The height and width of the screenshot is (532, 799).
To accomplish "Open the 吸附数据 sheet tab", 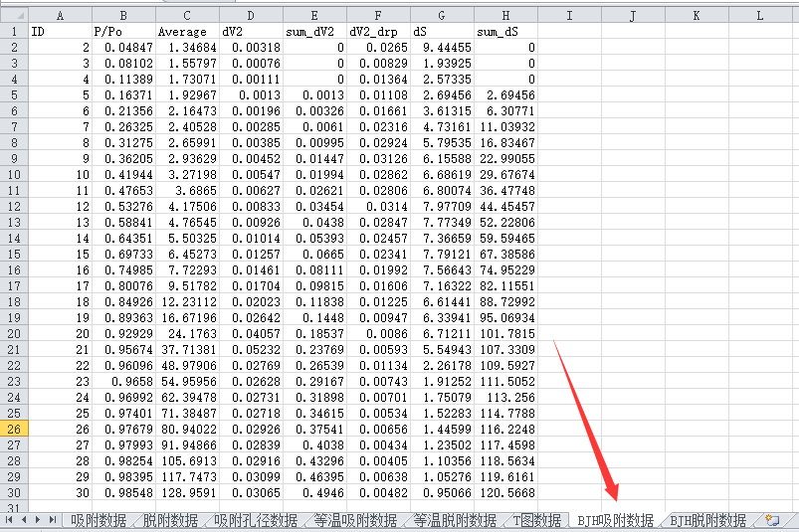I will pyautogui.click(x=99, y=520).
